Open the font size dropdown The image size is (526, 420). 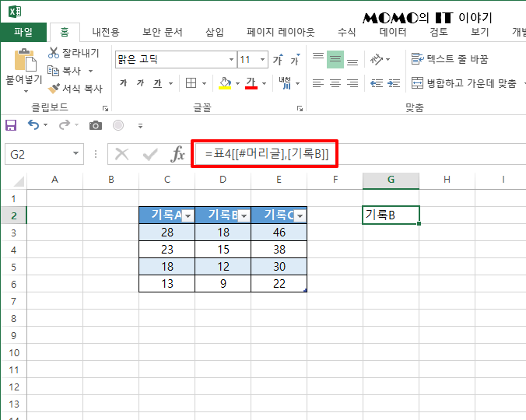tap(262, 60)
